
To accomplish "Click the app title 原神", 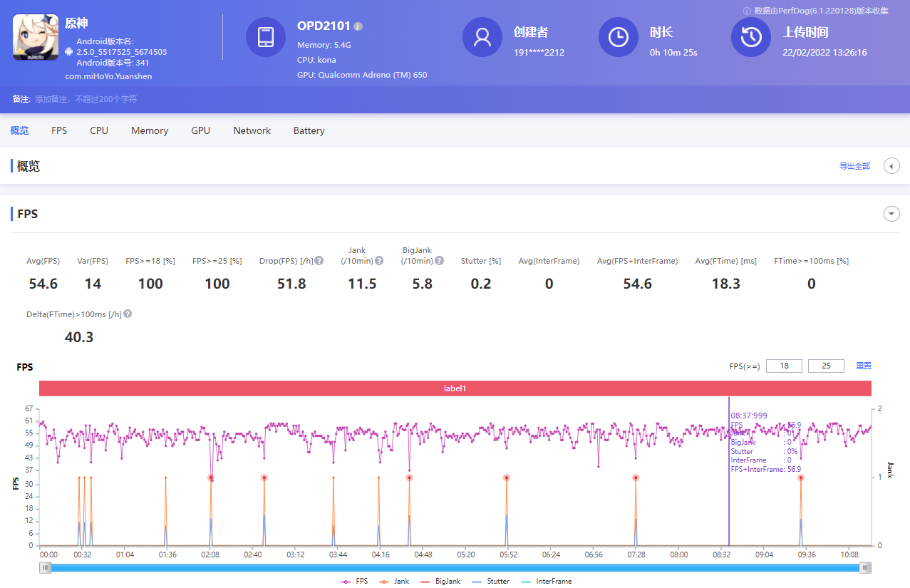I will (76, 24).
